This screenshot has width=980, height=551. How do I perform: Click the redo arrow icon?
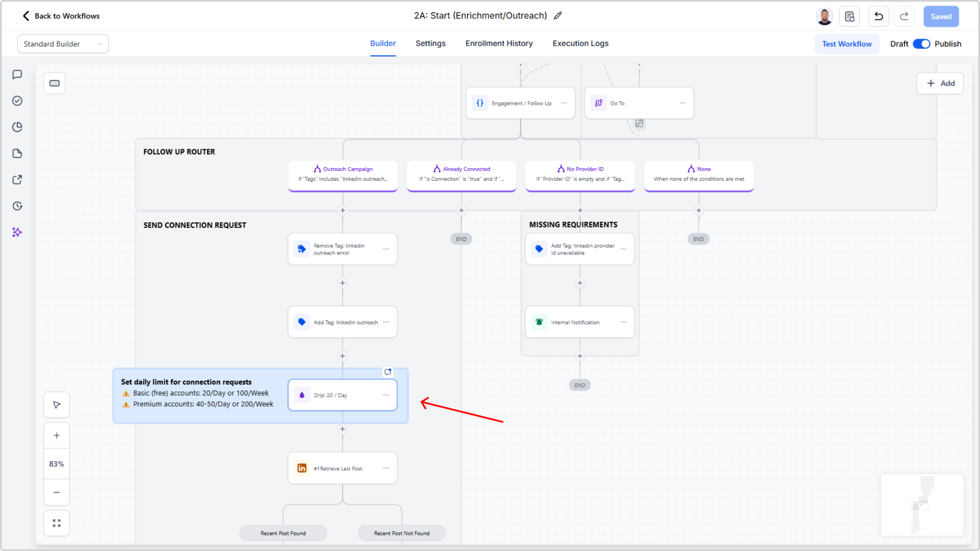point(904,16)
